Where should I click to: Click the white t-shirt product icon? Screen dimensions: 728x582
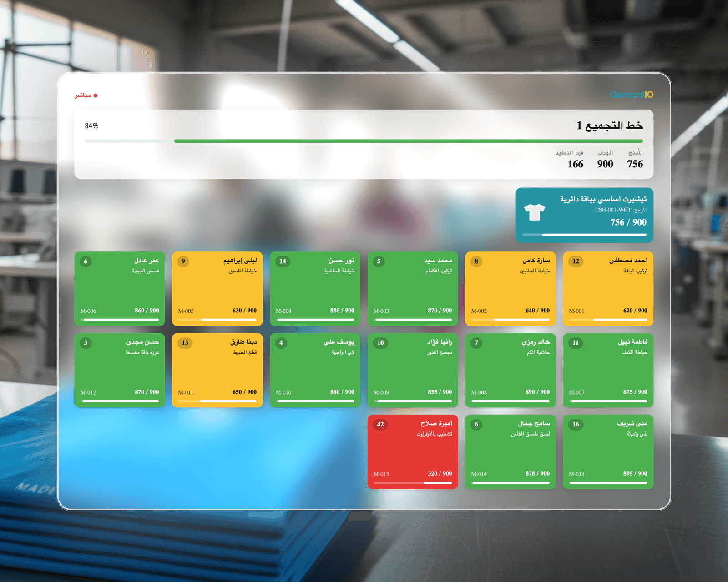pyautogui.click(x=534, y=212)
